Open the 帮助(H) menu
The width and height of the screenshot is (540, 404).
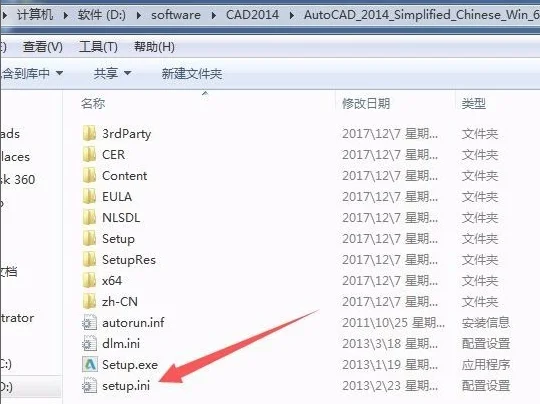pyautogui.click(x=154, y=46)
